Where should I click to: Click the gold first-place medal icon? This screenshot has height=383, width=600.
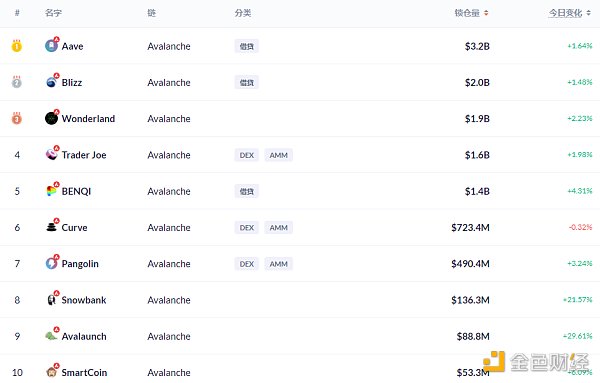(17, 46)
